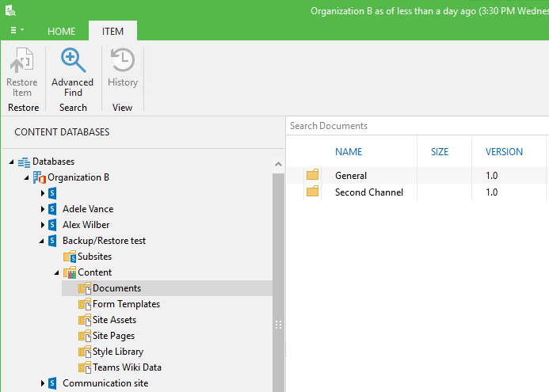Expand the Communication site node

(x=43, y=383)
